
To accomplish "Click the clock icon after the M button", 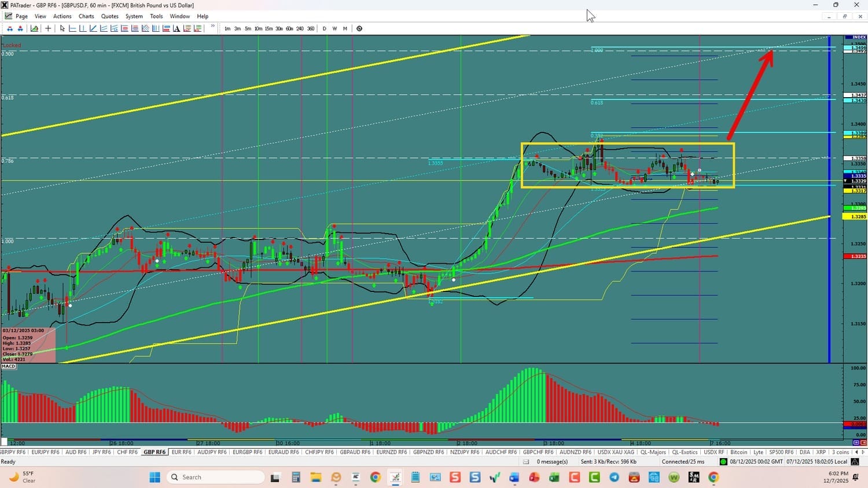I will click(359, 28).
